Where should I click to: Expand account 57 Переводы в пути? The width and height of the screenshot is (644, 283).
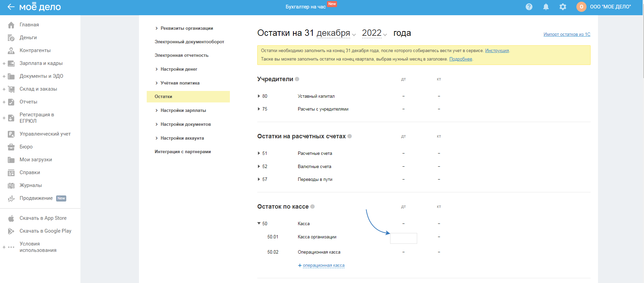click(x=259, y=180)
